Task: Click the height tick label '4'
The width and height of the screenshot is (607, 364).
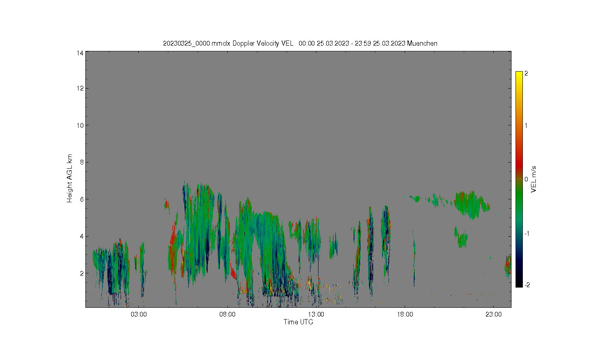Action: coord(82,236)
